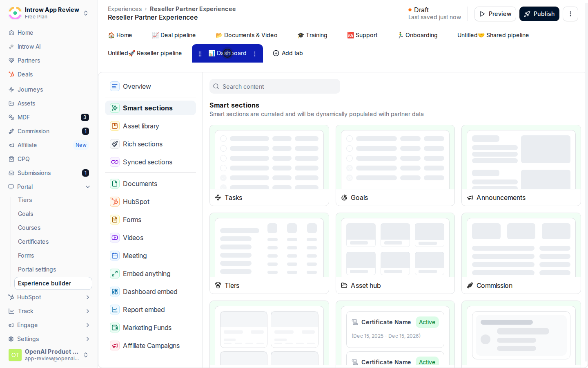Click the Embed anything expand icon
The width and height of the screenshot is (588, 368).
(115, 274)
